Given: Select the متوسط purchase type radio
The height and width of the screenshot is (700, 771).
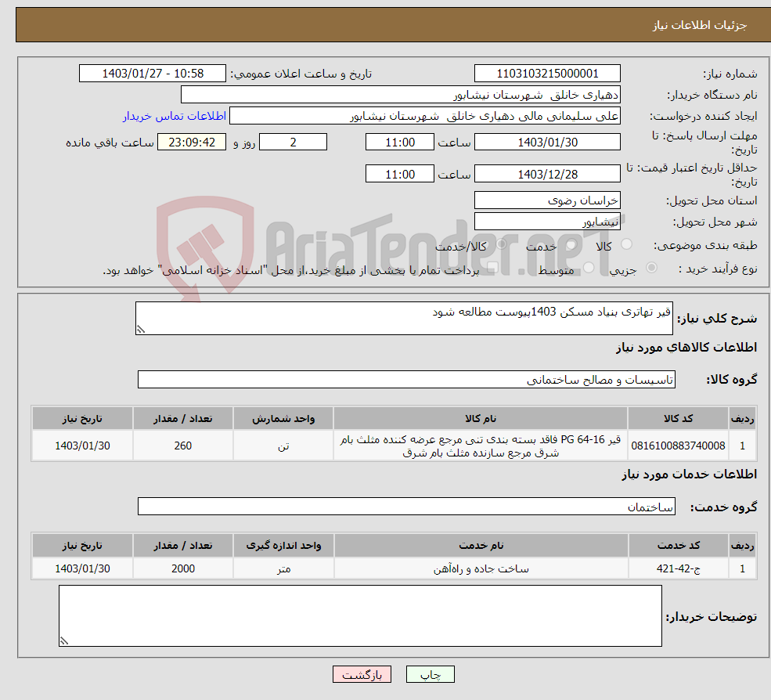Looking at the screenshot, I should 589,268.
